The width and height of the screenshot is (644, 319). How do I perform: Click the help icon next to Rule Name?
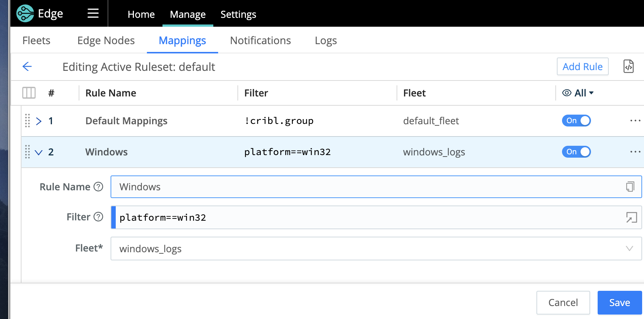(98, 187)
